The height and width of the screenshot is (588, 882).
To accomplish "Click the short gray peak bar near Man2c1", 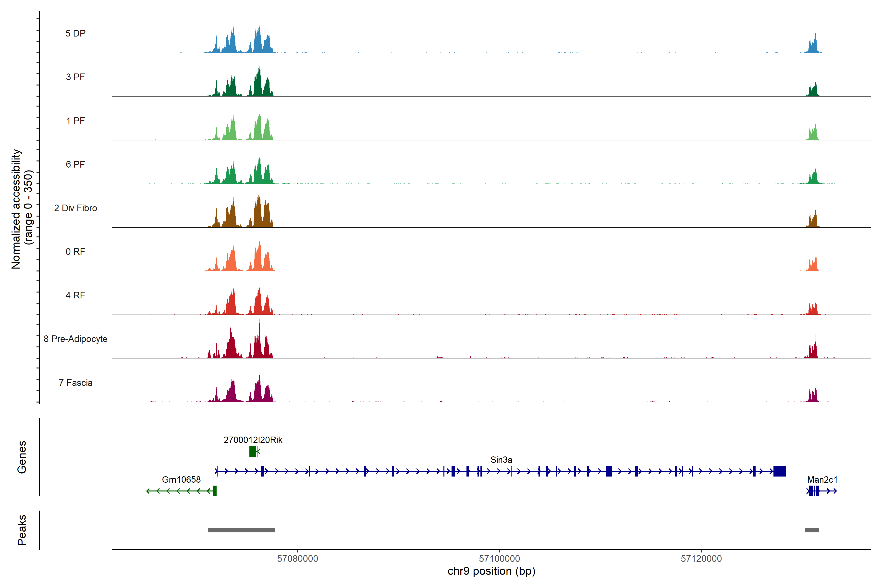I will (812, 530).
